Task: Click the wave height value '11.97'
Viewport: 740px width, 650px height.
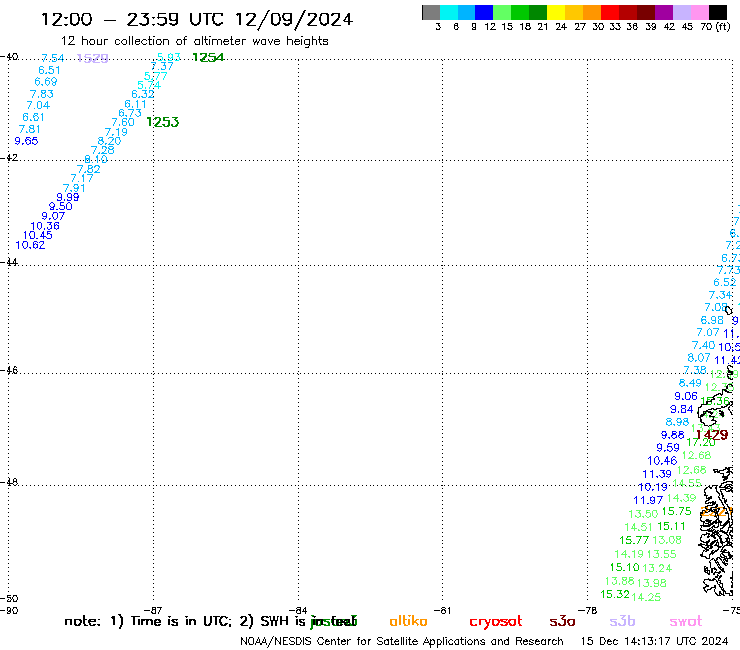Action: pyautogui.click(x=648, y=500)
